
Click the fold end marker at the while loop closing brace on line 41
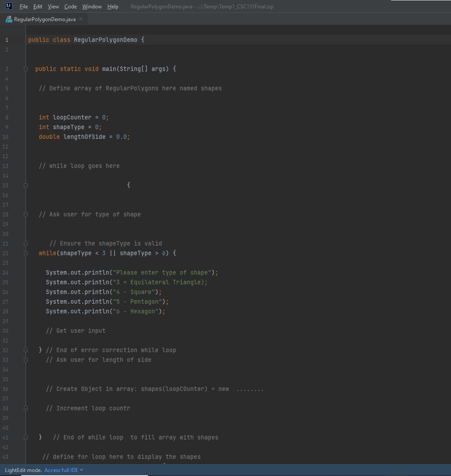coord(25,437)
